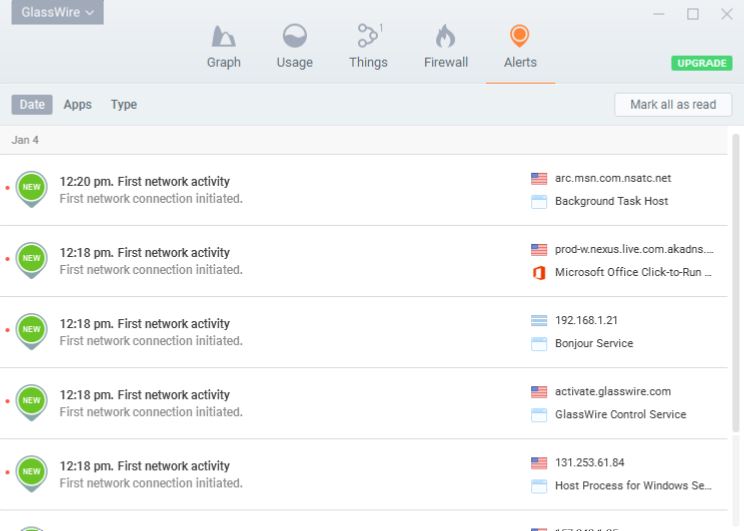Click local network icon beside 192.168.1.21
Viewport: 744px width, 531px height.
click(539, 321)
